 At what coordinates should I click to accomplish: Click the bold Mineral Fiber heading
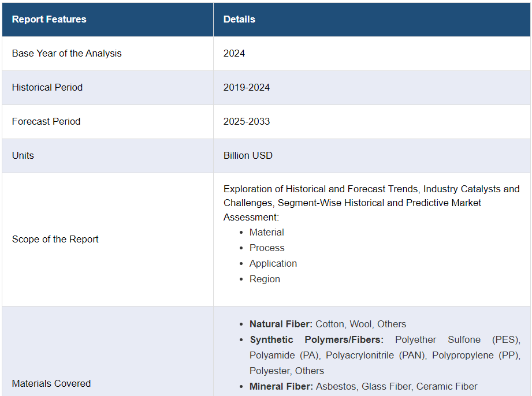pyautogui.click(x=280, y=386)
